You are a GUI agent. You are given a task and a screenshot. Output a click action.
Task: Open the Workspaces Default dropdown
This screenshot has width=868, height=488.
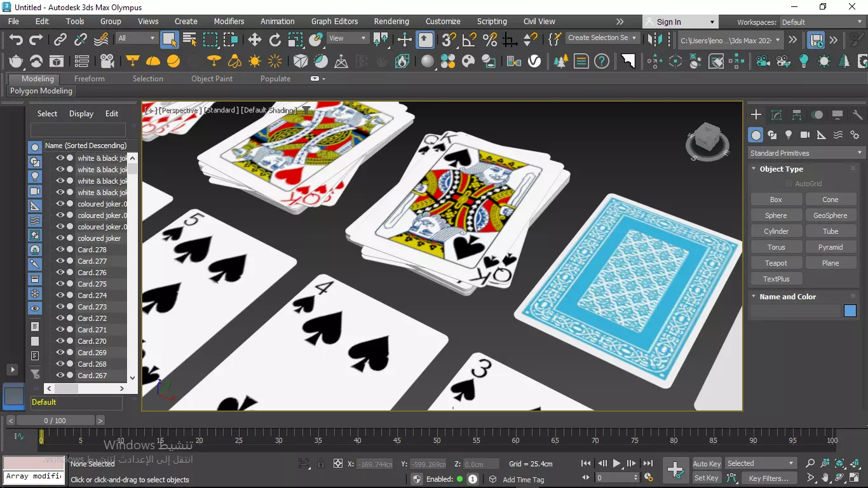coord(822,22)
